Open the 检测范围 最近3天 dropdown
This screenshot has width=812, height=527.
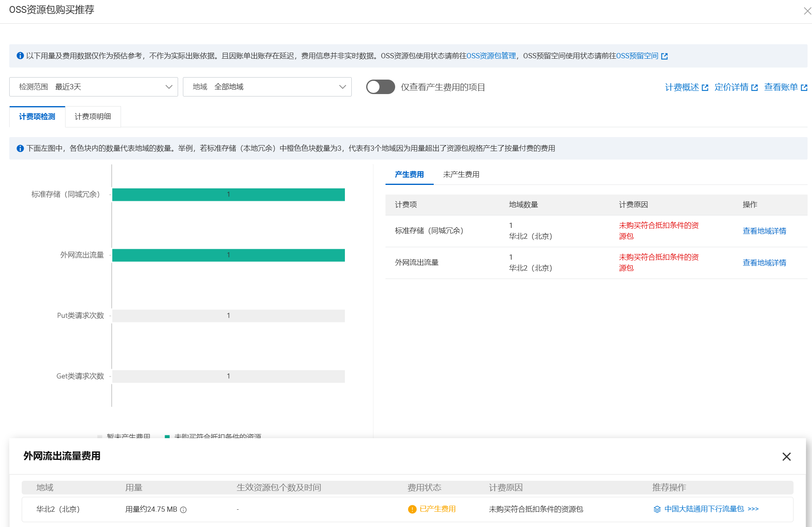pos(93,87)
